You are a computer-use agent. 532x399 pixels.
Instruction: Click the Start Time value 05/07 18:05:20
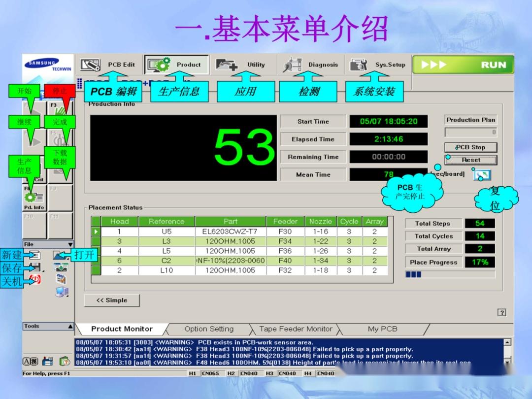(x=389, y=122)
